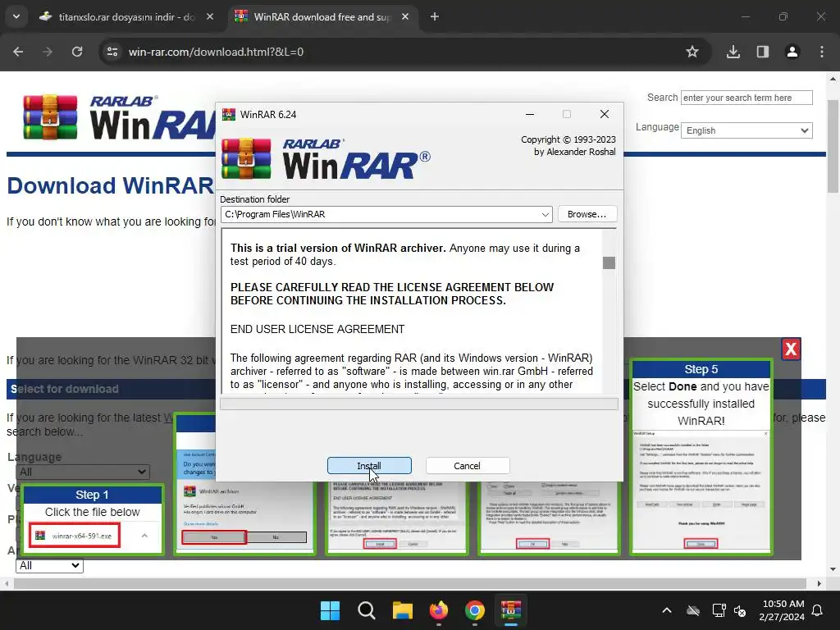This screenshot has width=840, height=630.
Task: Open the Chrome profile icon
Action: coord(792,52)
